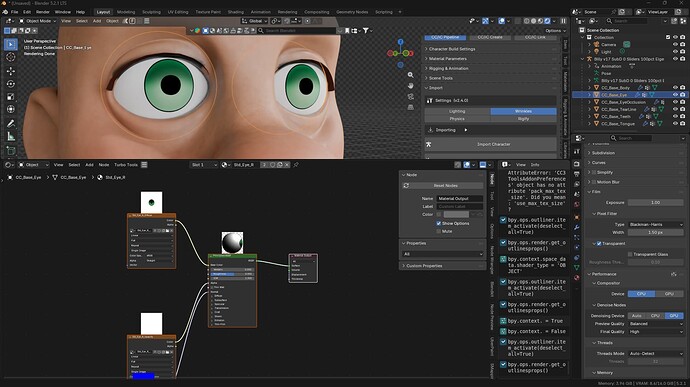The height and width of the screenshot is (387, 690).
Task: Uncheck the Transparent film checkbox
Action: pyautogui.click(x=599, y=243)
